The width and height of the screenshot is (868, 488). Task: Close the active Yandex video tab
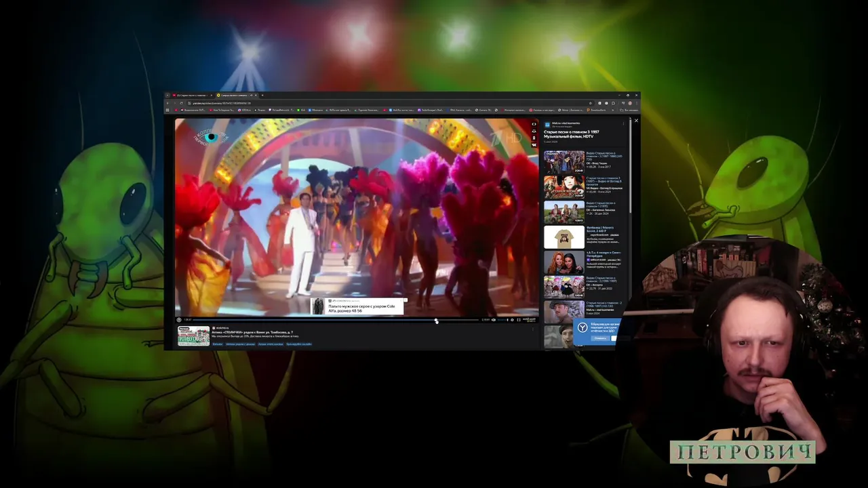coord(256,95)
